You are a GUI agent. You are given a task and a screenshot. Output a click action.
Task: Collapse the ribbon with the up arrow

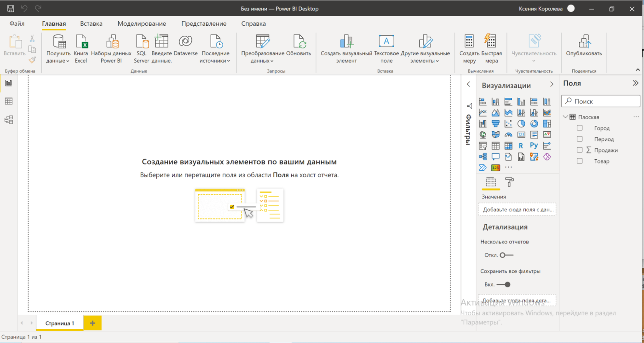point(638,70)
